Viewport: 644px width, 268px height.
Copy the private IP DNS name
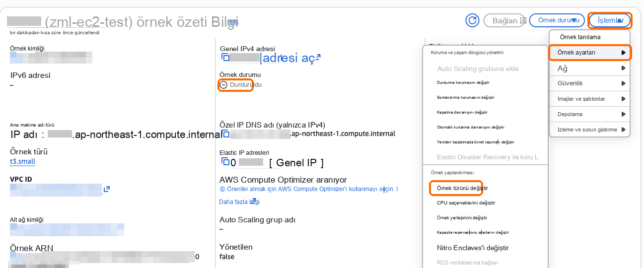tap(225, 134)
